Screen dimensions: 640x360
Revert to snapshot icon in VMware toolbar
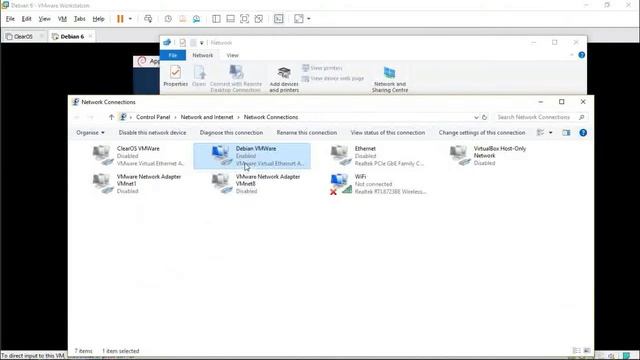click(182, 19)
